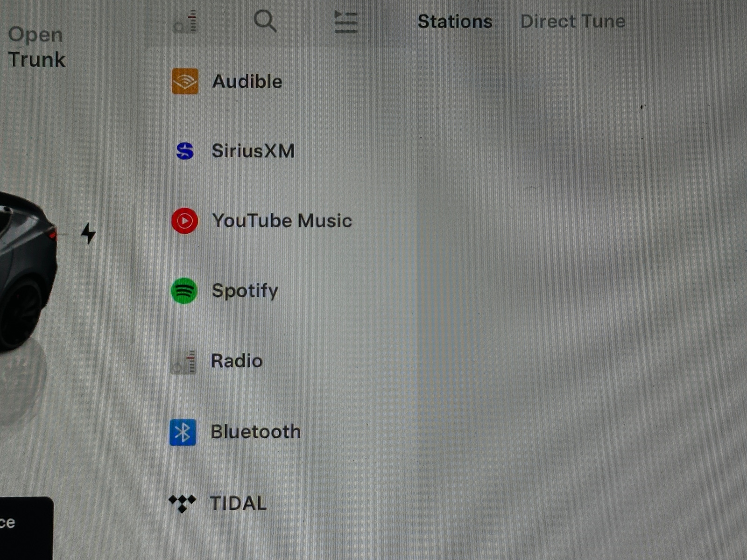Choose the Audible text label
747x560 pixels.
tap(247, 82)
